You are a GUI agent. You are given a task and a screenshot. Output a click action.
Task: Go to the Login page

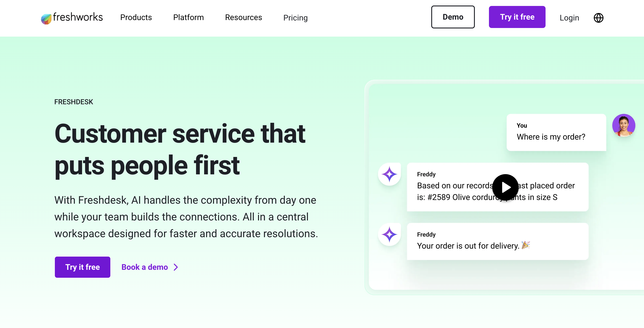(x=569, y=17)
